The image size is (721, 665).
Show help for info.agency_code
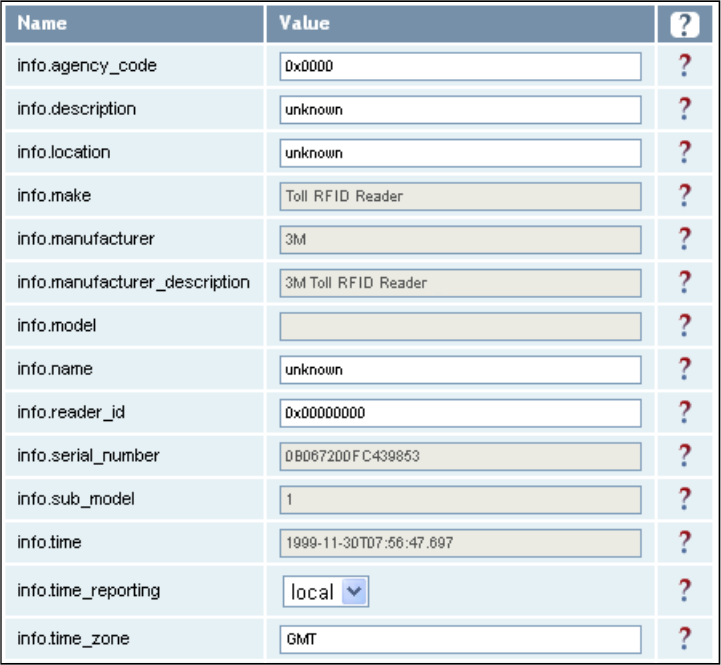click(x=685, y=66)
